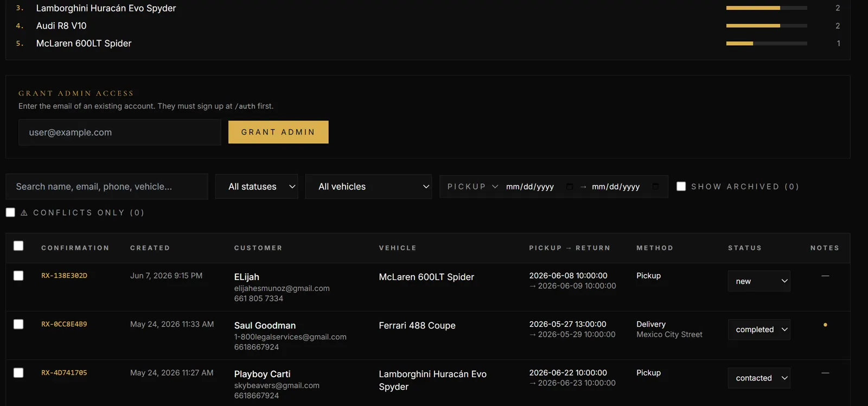This screenshot has height=406, width=868.
Task: Click the Grant Admin Access heading
Action: (x=76, y=93)
